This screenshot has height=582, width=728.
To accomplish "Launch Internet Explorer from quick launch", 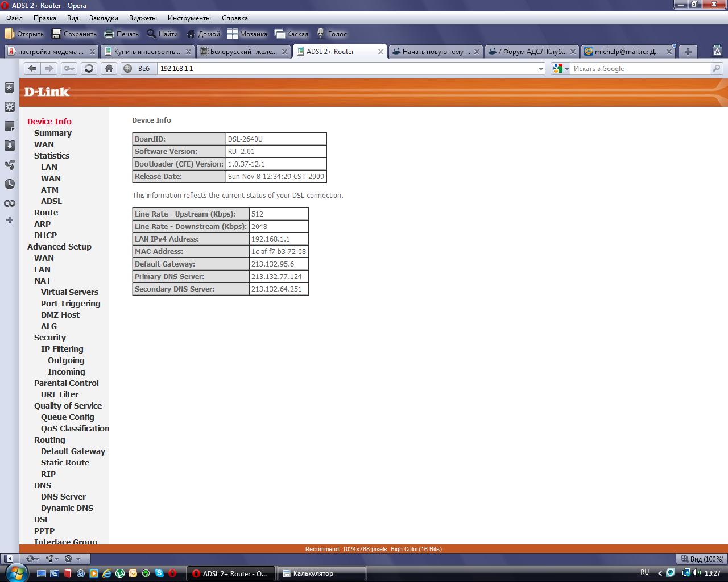I will [x=107, y=573].
